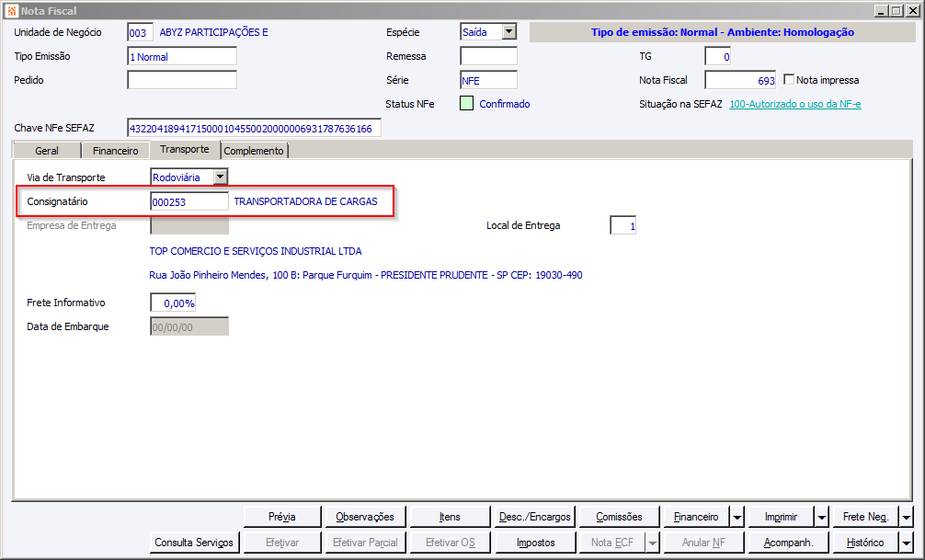The width and height of the screenshot is (925, 560).
Task: Click the Série field showing NFE
Action: click(488, 80)
